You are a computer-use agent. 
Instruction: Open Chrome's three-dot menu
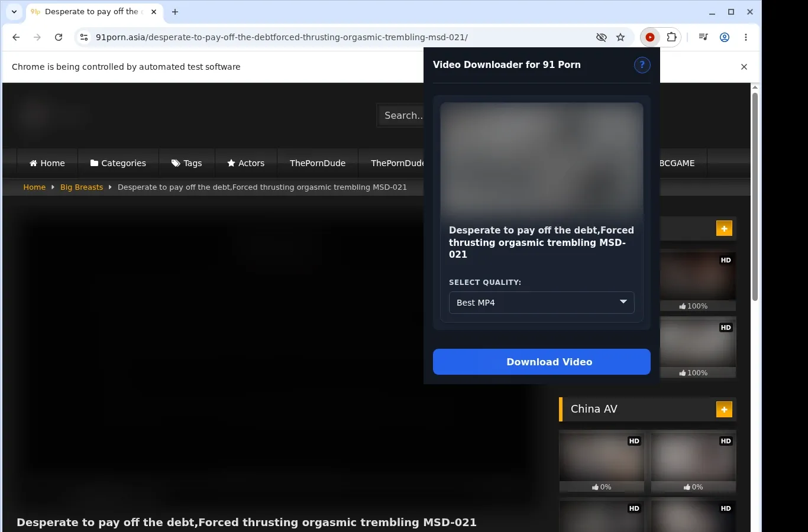tap(746, 37)
